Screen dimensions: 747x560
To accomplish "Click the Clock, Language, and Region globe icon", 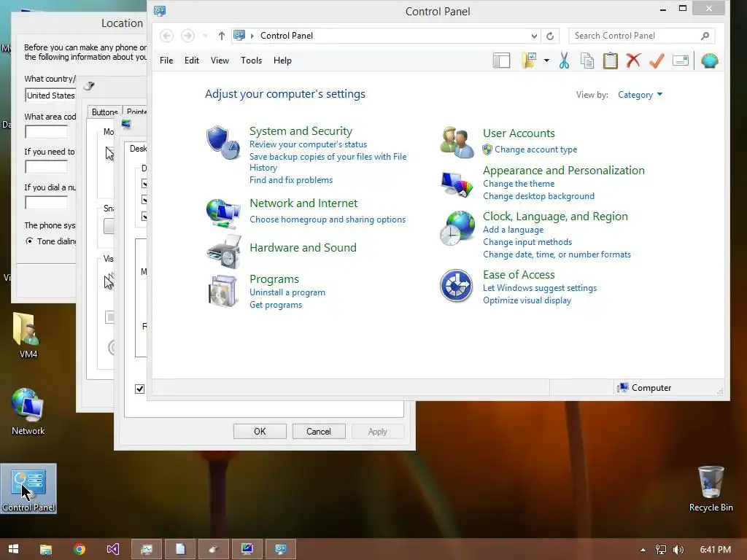I will (x=457, y=228).
